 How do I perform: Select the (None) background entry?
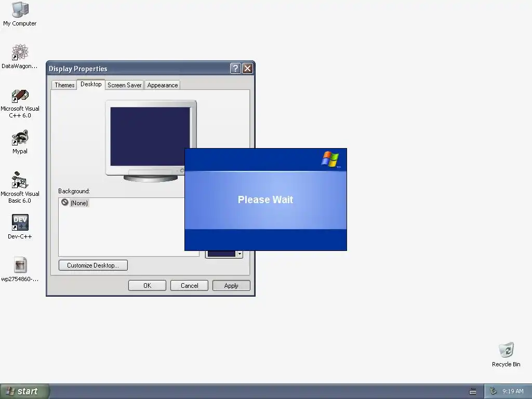(75, 203)
